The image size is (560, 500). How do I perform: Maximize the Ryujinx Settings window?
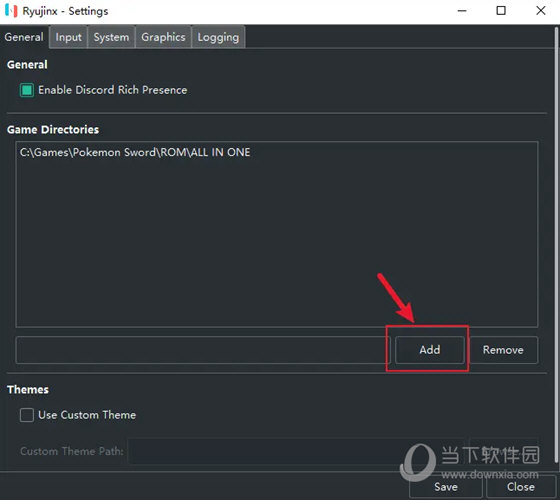point(501,11)
